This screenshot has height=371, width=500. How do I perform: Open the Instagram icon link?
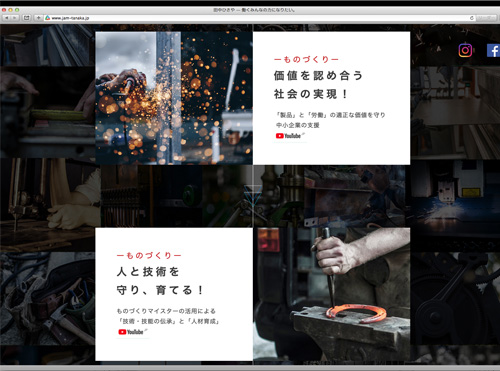465,50
